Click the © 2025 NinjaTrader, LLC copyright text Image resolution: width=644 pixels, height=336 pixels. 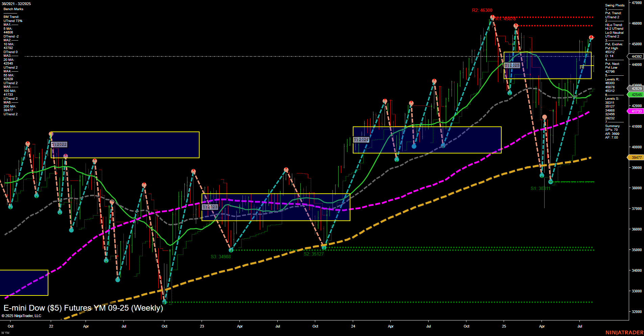click(22, 315)
